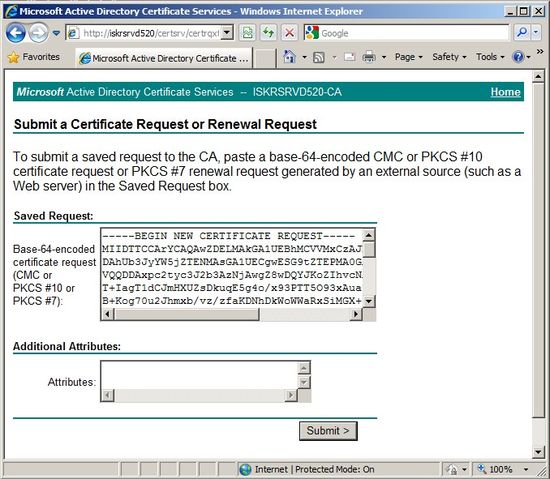
Task: Open the search provider dropdown arrow
Action: 536,33
